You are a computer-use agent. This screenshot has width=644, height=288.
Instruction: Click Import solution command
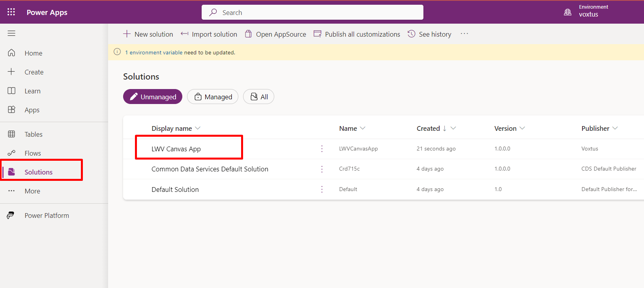click(209, 34)
